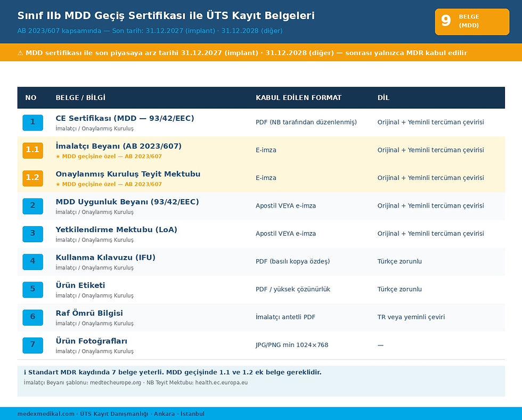
Task: Select 'CE Sertifikası (MDD — 93/42/EEC)' title
Action: (125, 118)
